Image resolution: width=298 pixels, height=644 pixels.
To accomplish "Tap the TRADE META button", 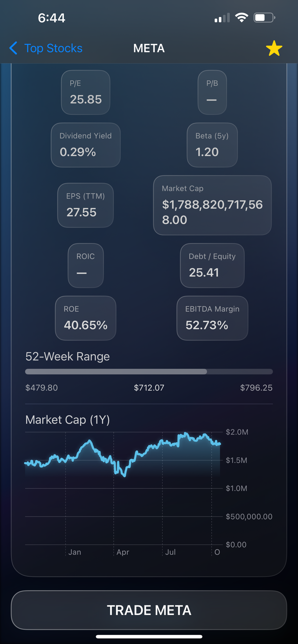I will click(x=149, y=610).
